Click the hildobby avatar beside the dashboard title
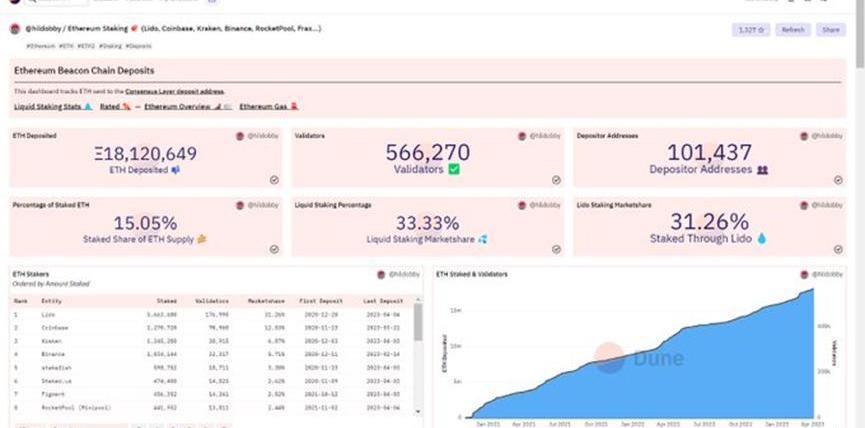The height and width of the screenshot is (428, 865). tap(15, 29)
